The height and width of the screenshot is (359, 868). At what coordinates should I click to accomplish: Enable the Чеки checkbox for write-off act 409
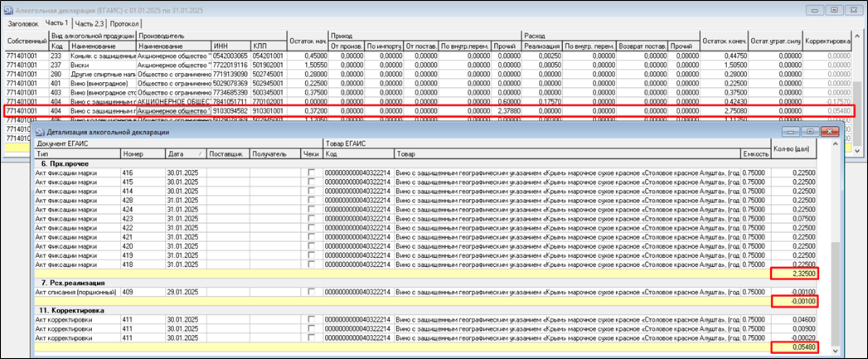312,292
